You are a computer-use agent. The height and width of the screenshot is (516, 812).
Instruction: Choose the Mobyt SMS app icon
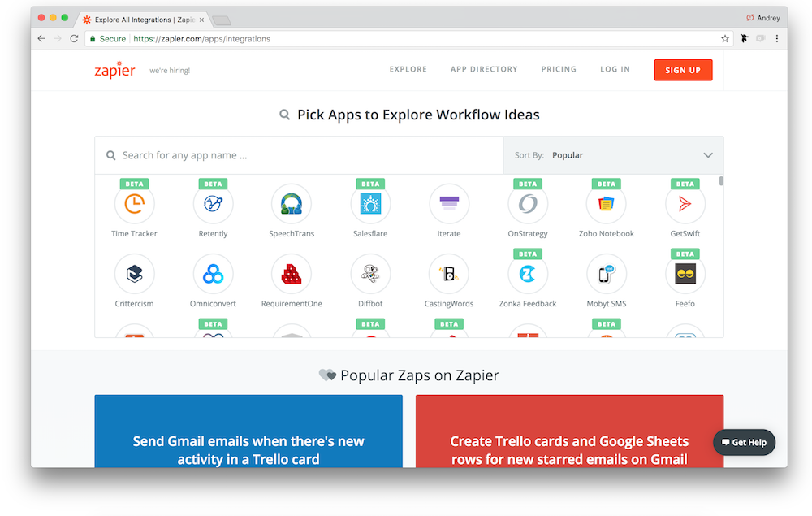click(607, 274)
